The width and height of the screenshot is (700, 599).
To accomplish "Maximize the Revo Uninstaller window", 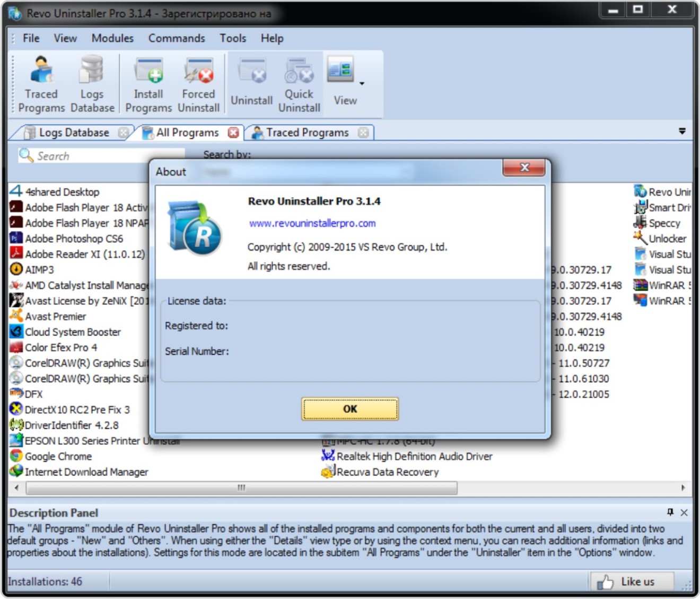I will coord(638,9).
